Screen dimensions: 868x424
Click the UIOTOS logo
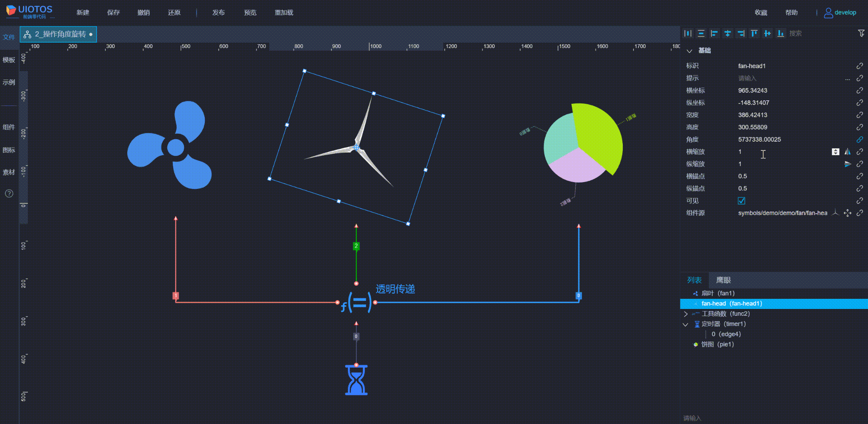pos(29,12)
